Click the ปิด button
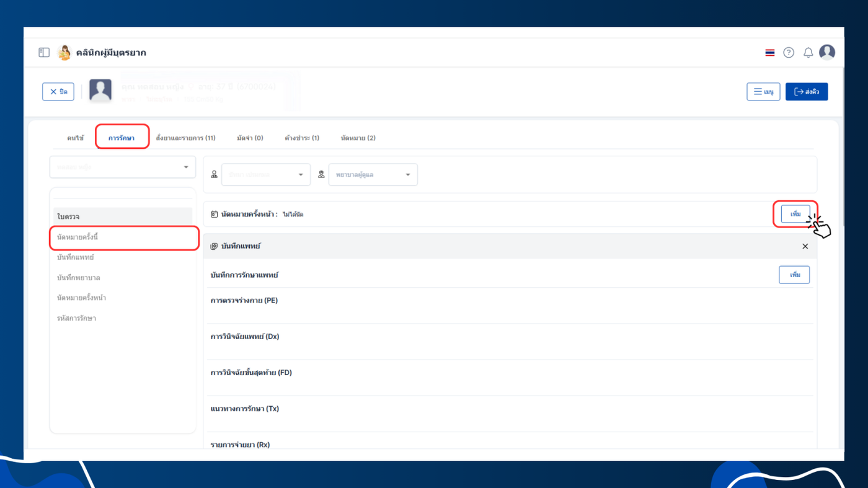Viewport: 868px width, 488px height. pyautogui.click(x=58, y=92)
